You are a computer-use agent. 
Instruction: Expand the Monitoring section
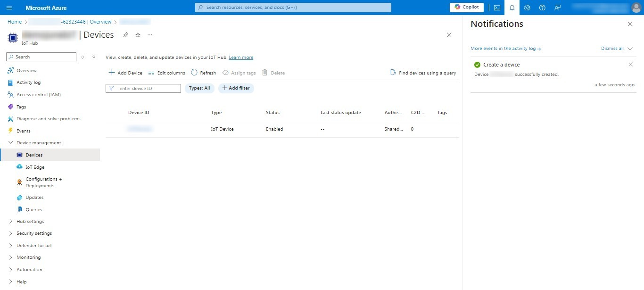(28, 257)
